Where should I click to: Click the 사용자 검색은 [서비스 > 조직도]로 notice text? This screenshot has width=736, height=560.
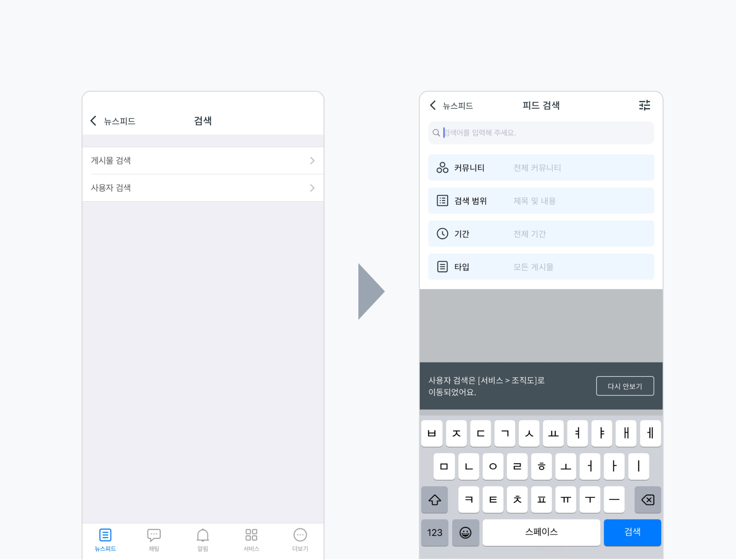[x=487, y=380]
